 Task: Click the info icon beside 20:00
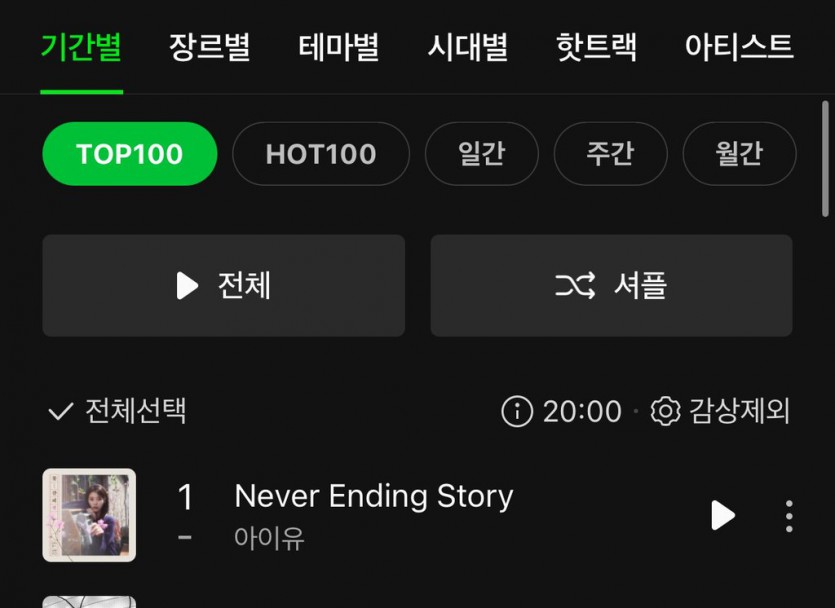pos(517,411)
